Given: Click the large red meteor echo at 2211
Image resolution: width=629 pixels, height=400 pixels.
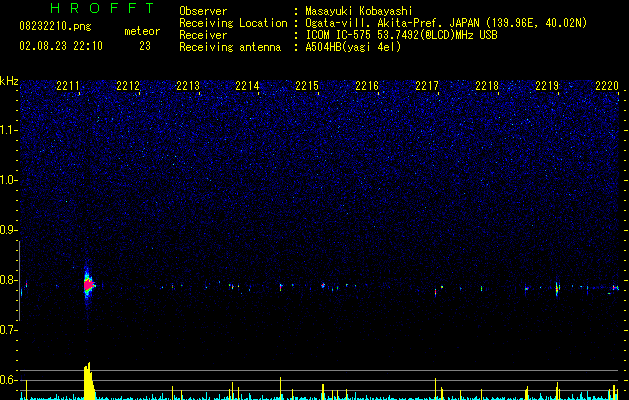Looking at the screenshot, I should (x=88, y=284).
